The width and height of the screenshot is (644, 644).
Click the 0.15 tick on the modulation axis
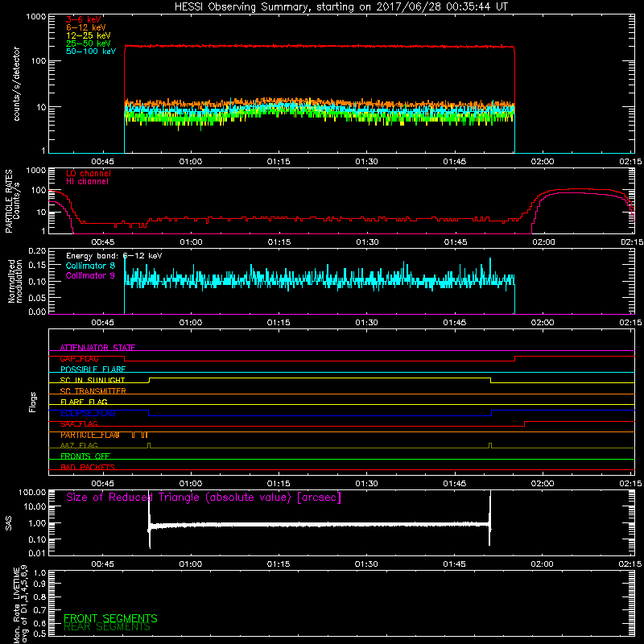click(38, 266)
